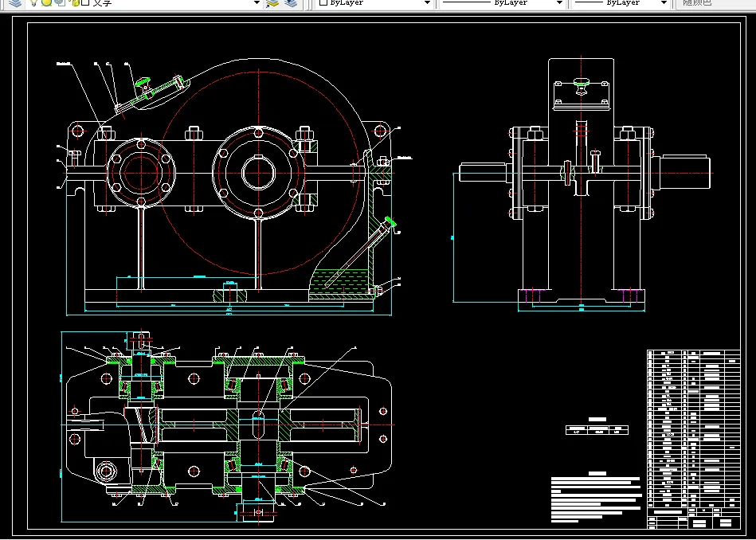This screenshot has width=756, height=540.
Task: Toggle the viewport freeze icon for the layer
Action: coord(60,3)
